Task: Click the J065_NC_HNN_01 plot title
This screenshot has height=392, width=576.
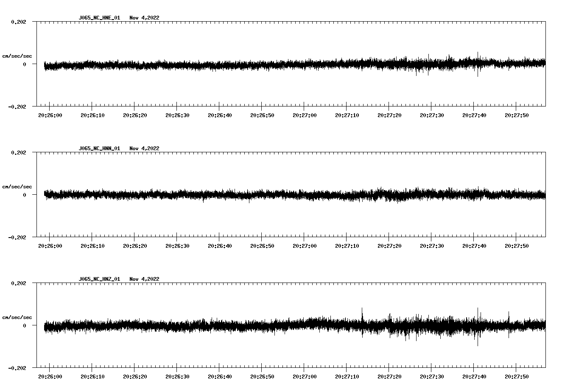Action: pos(99,148)
